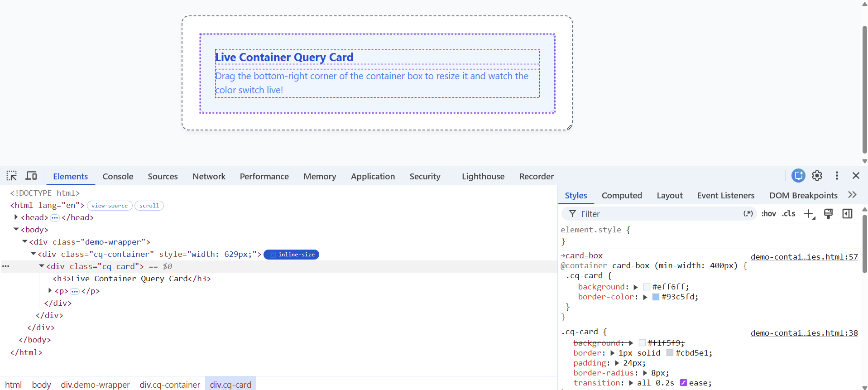The width and height of the screenshot is (868, 390).
Task: Click the head collapsed ellipsis button
Action: (x=55, y=218)
